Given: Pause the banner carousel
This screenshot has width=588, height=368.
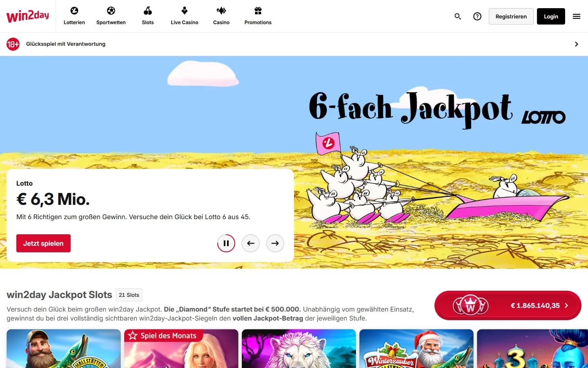Looking at the screenshot, I should (226, 243).
